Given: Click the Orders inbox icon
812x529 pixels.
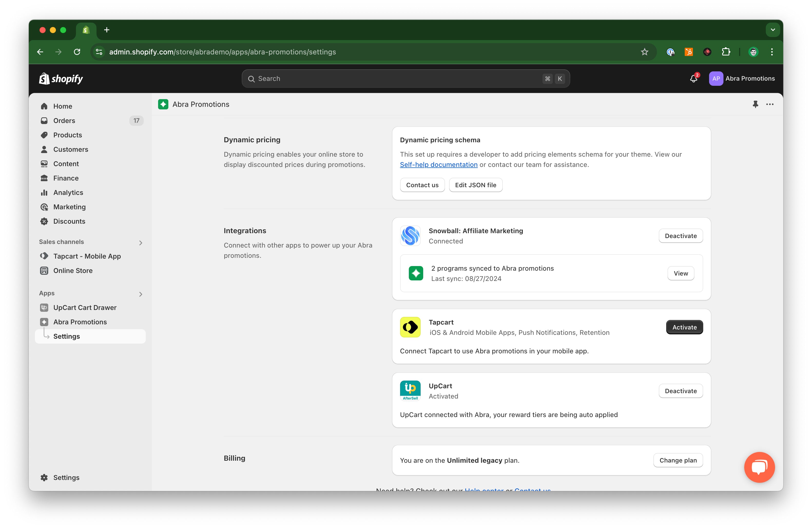Looking at the screenshot, I should (x=44, y=120).
